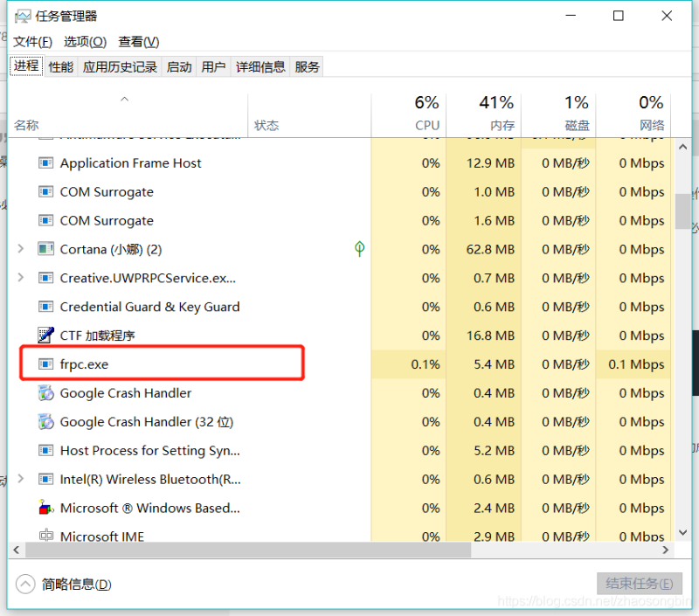Expand the Creative.UWPRPCService process group
Screen dimensions: 699x616
[x=20, y=278]
